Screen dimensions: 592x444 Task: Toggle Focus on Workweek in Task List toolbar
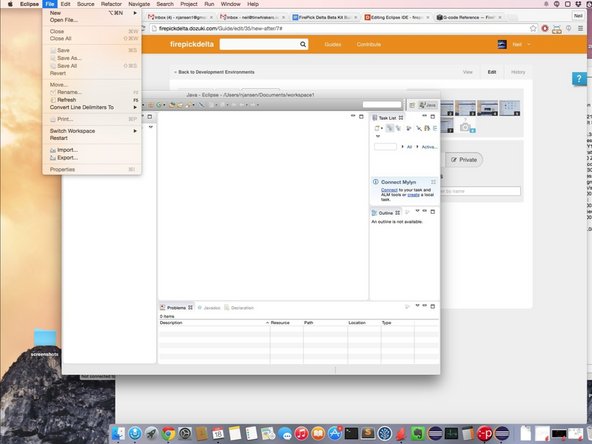click(x=409, y=128)
